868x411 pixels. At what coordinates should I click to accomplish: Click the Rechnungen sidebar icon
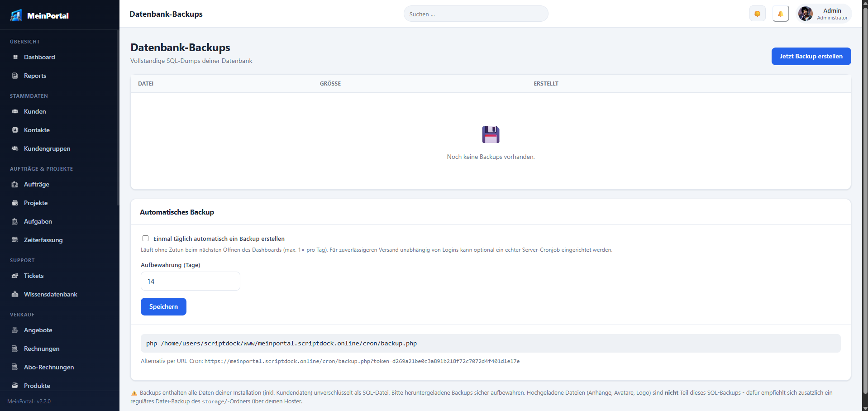pyautogui.click(x=15, y=349)
